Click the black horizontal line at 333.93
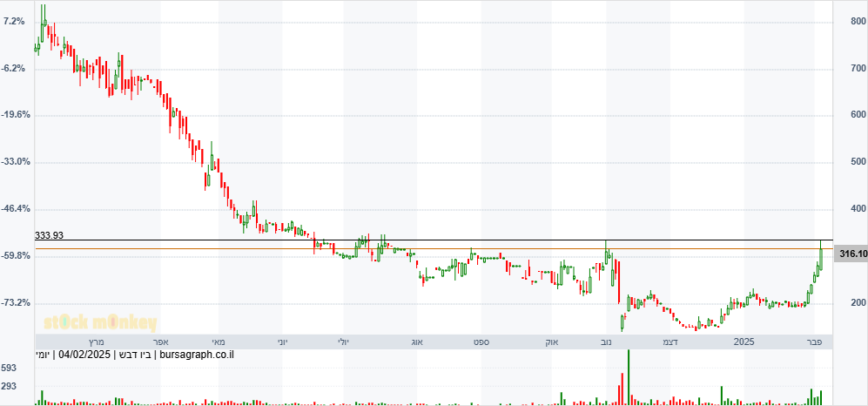The width and height of the screenshot is (868, 406). (434, 240)
